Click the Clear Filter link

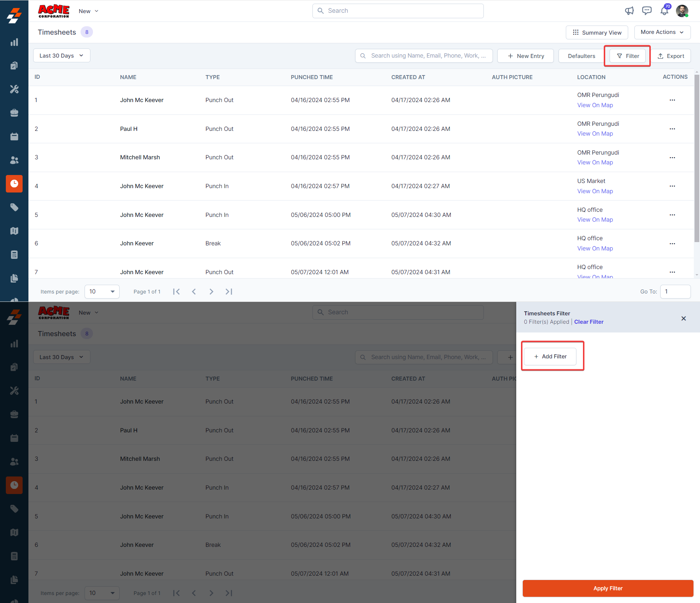pos(589,322)
